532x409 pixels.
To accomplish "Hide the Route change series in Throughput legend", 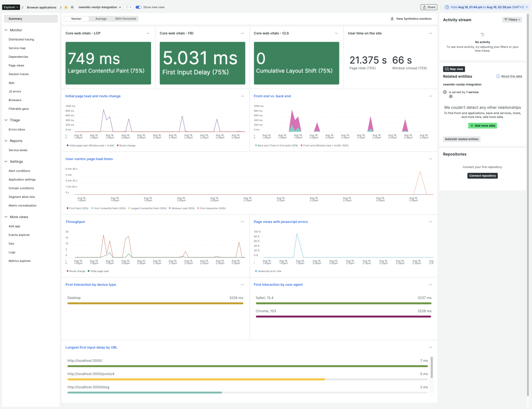I will pos(76,271).
